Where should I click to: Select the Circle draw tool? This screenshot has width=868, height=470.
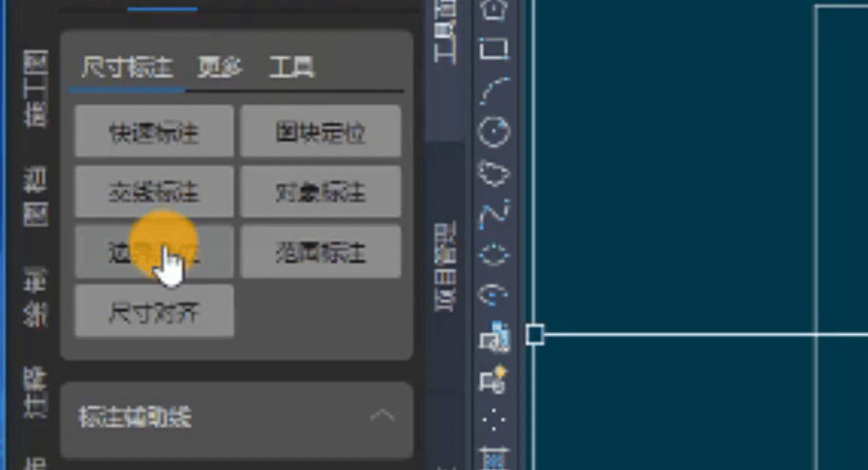493,131
